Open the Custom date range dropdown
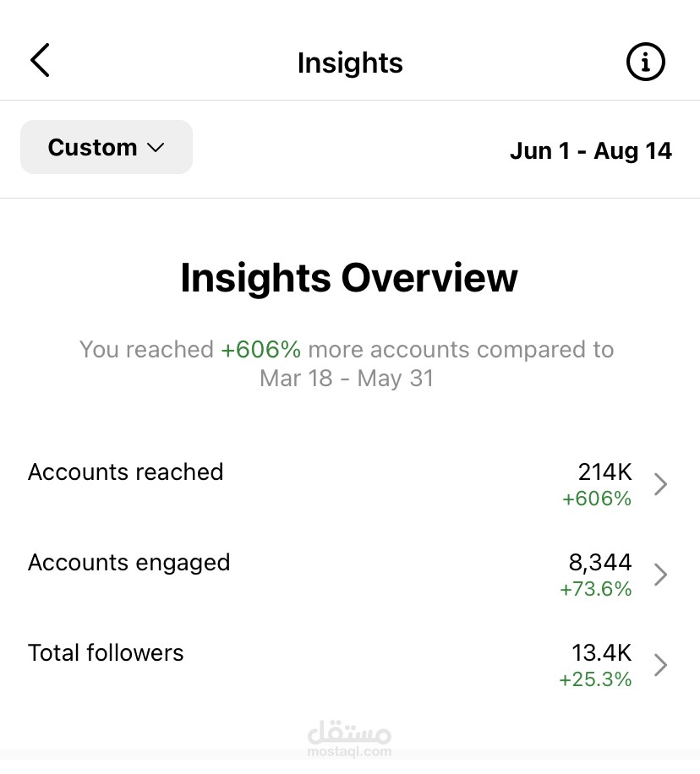The image size is (700, 774). [107, 147]
